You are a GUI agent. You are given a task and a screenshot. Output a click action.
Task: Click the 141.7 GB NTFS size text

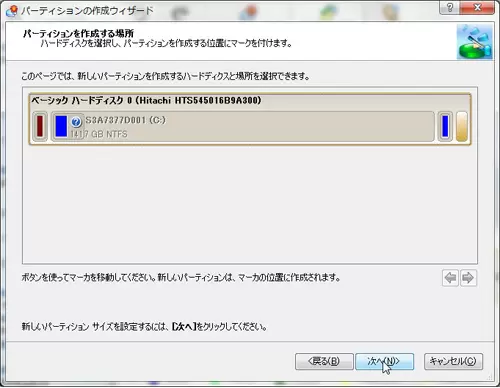[99, 134]
